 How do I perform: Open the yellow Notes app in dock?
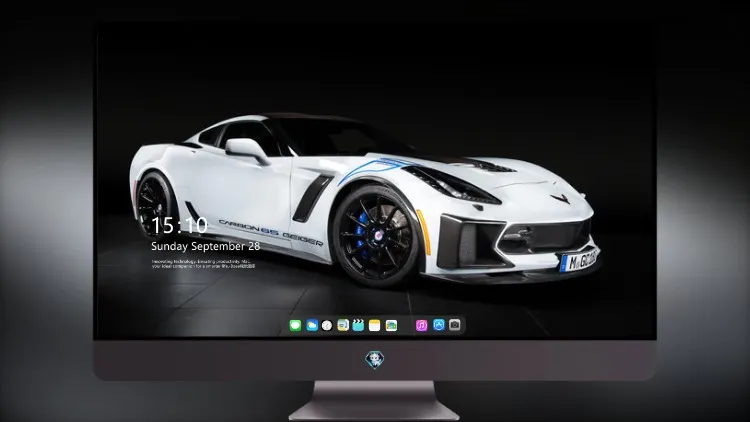point(375,325)
